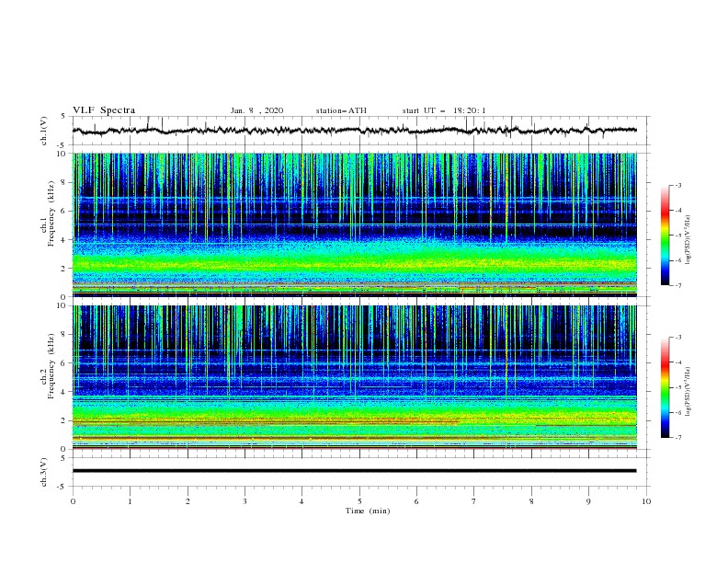Image resolution: width=728 pixels, height=563 pixels.
Task: Click the log(PSD) label beside ch.1 color bar
Action: (x=688, y=240)
